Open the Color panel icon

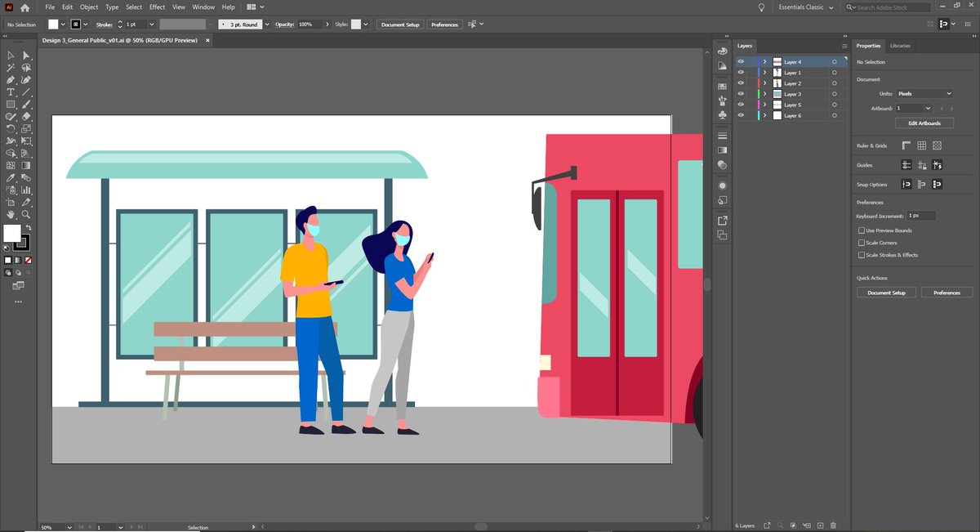coord(722,51)
